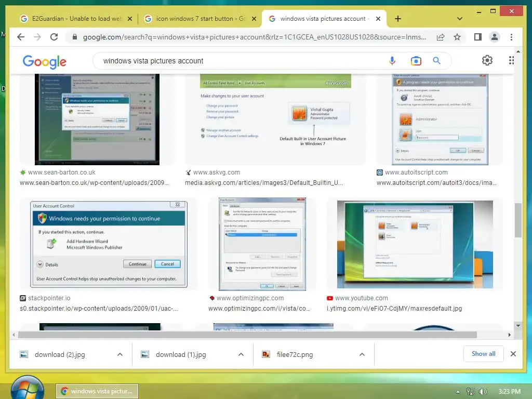
Task: Open the Chrome side panel
Action: 478,37
